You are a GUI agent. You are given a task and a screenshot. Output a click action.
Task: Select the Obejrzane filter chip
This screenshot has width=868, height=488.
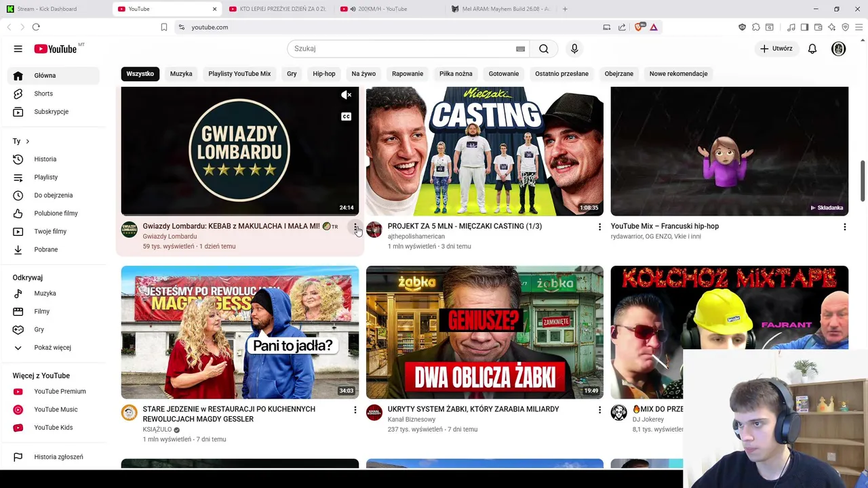click(x=619, y=73)
